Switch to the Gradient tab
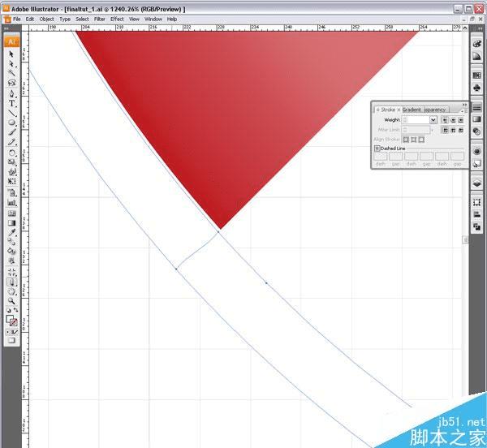 coord(412,110)
